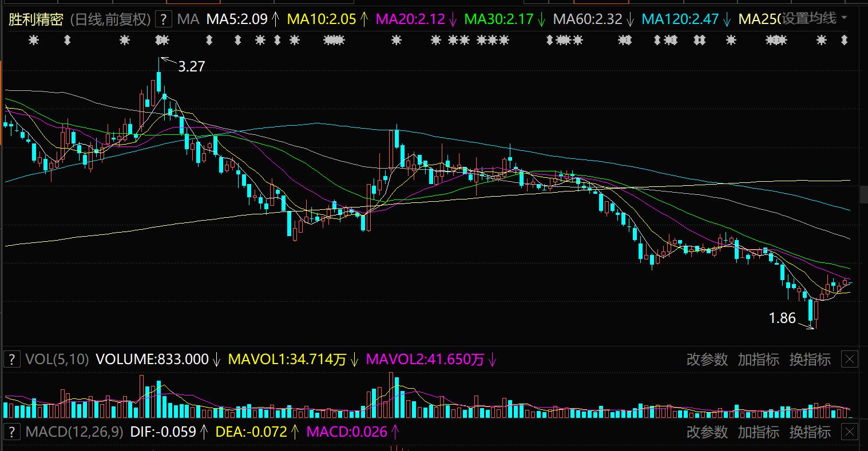Click the rightmost arrow event marker
The height and width of the screenshot is (451, 868).
tap(843, 40)
